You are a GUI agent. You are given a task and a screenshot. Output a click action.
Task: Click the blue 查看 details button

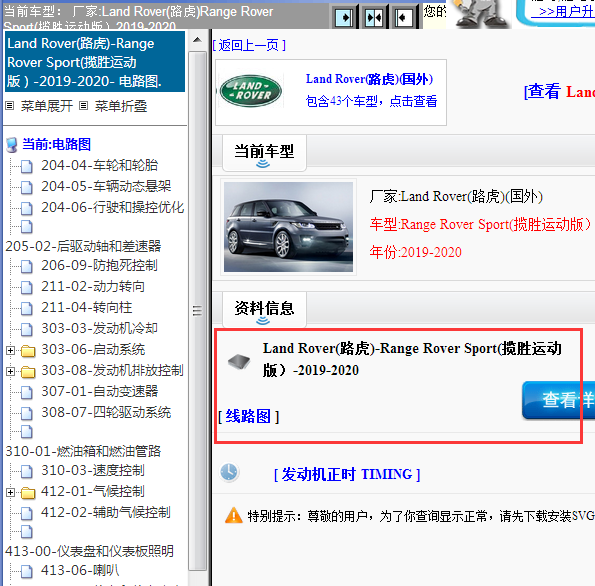[558, 400]
